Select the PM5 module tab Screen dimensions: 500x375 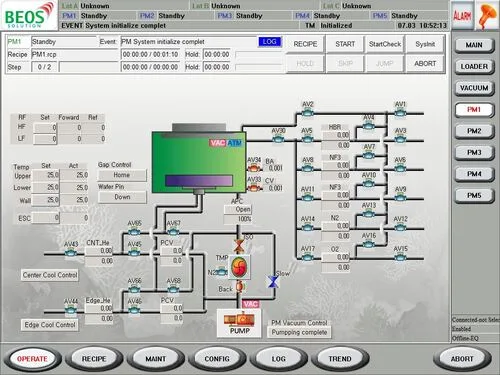pos(474,196)
